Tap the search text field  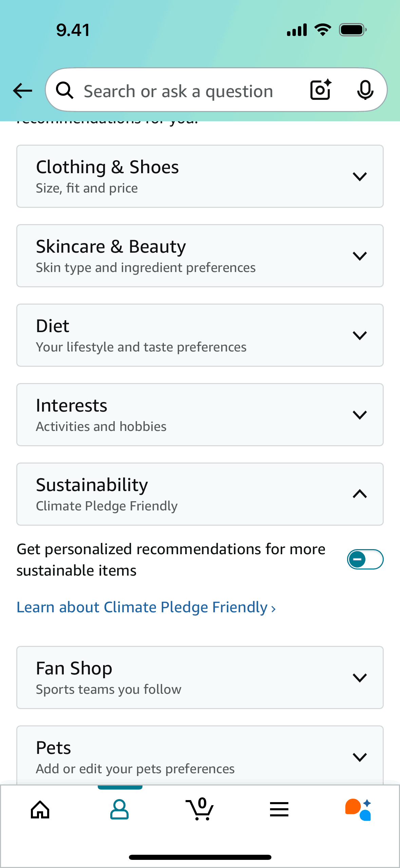(178, 91)
